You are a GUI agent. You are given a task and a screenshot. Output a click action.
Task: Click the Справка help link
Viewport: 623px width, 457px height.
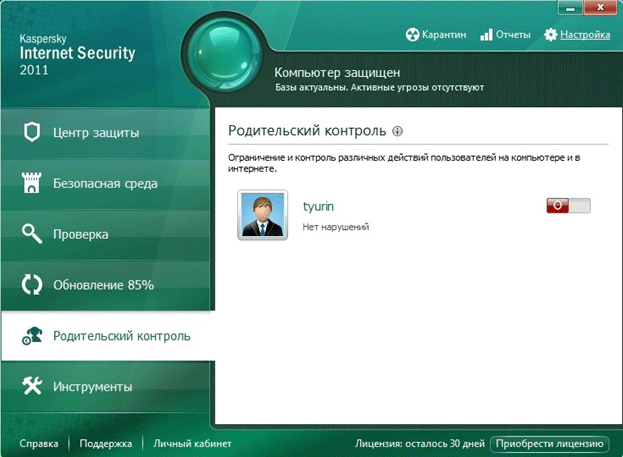click(39, 443)
